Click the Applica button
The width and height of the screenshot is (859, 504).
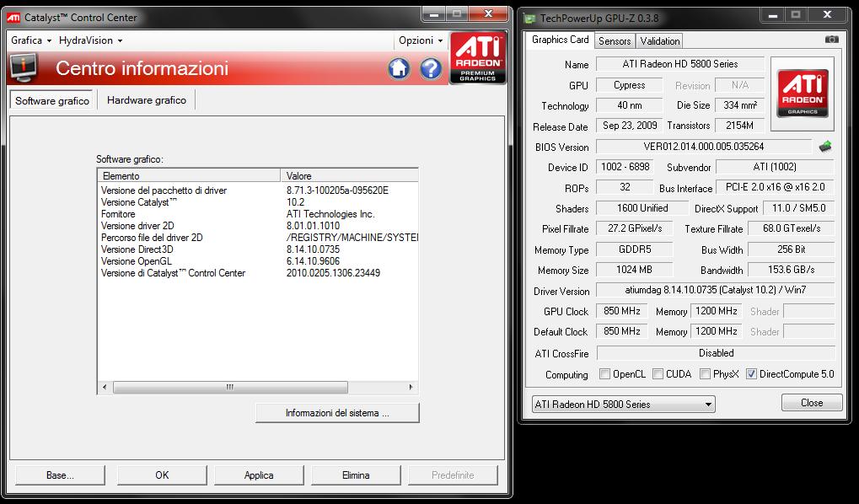[x=259, y=475]
